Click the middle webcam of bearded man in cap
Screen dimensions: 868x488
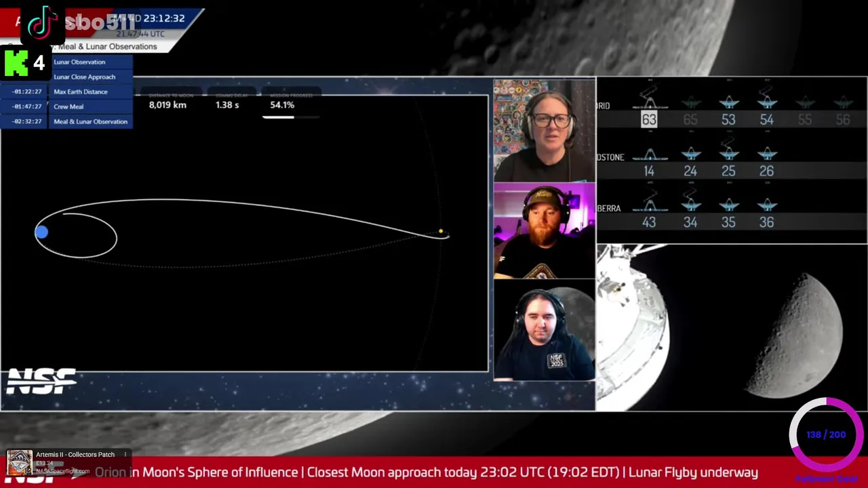tap(544, 230)
